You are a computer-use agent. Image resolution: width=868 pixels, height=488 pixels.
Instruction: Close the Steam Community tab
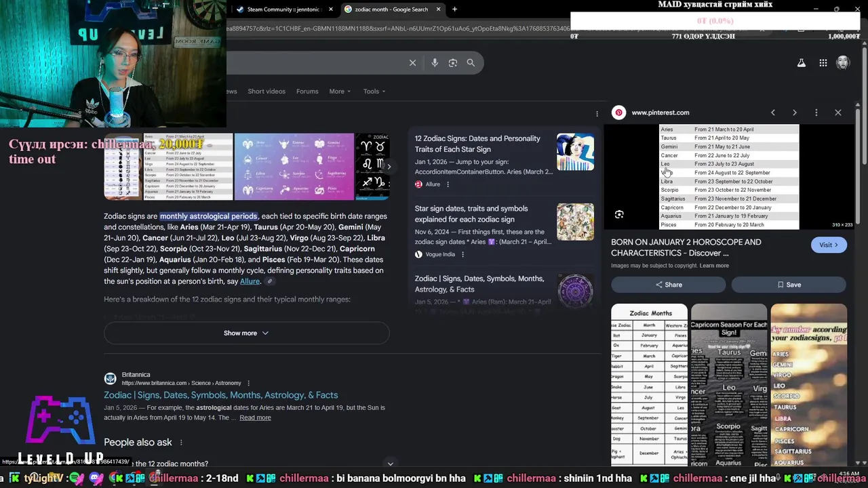point(331,9)
